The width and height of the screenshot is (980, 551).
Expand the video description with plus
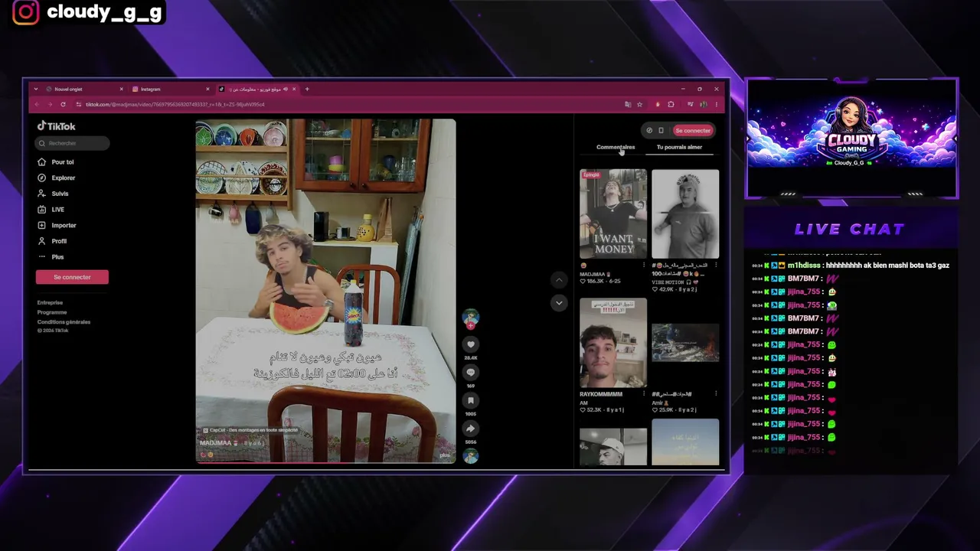tap(445, 455)
